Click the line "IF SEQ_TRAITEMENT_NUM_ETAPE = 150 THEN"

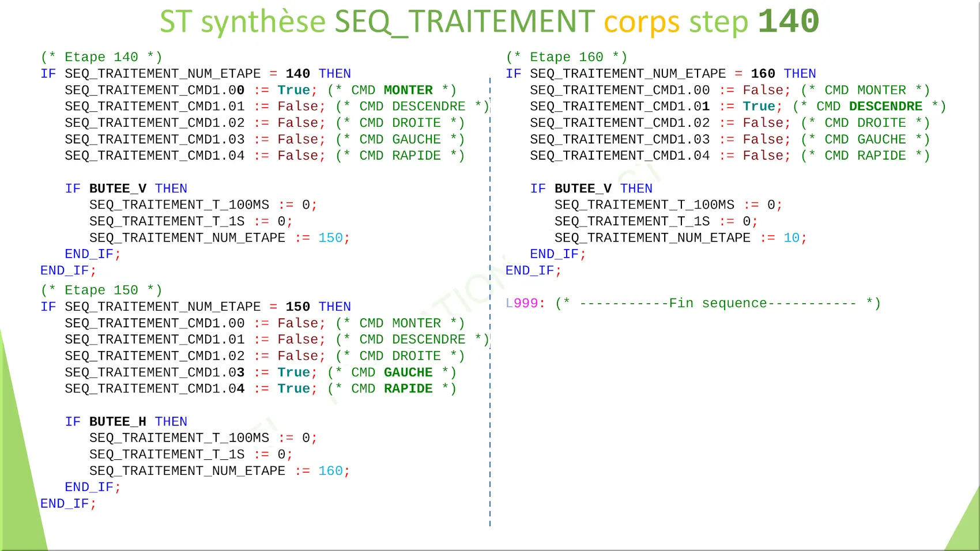195,307
